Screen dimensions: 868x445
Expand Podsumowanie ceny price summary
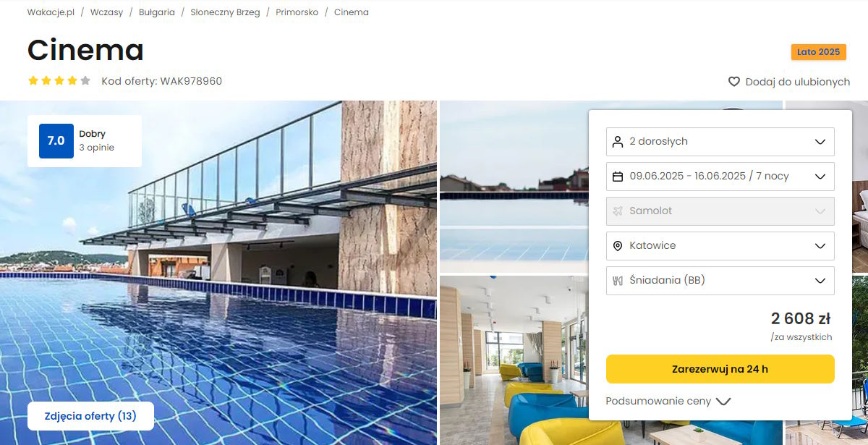click(668, 402)
